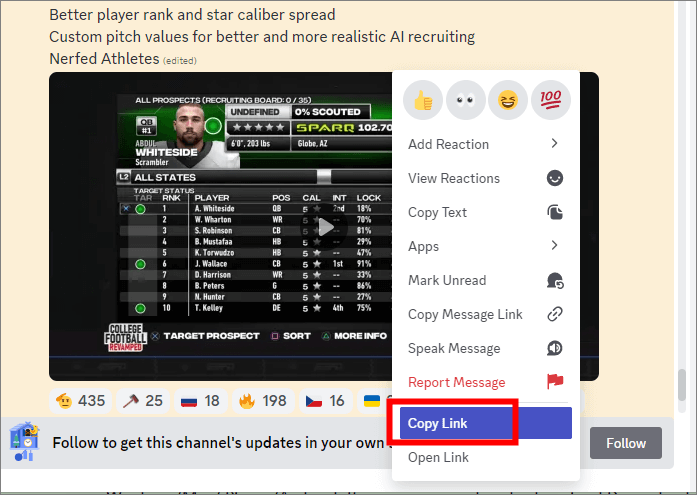Select Copy Link from the context menu
Viewport: 697px width, 495px height.
click(485, 423)
